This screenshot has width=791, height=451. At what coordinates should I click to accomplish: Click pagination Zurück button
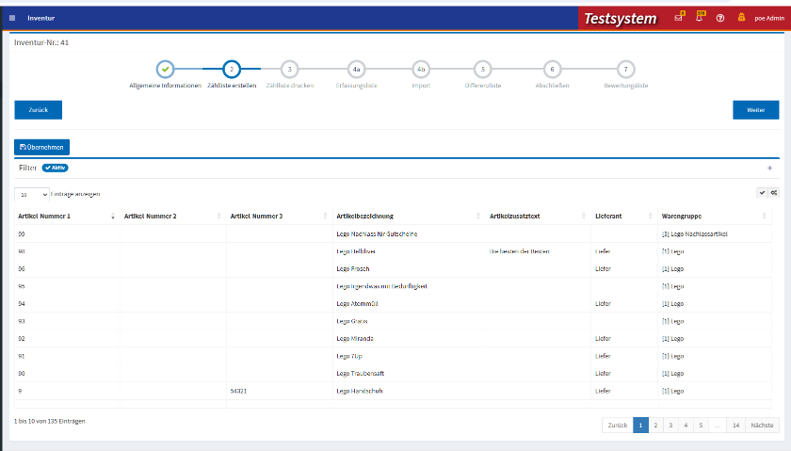click(617, 425)
